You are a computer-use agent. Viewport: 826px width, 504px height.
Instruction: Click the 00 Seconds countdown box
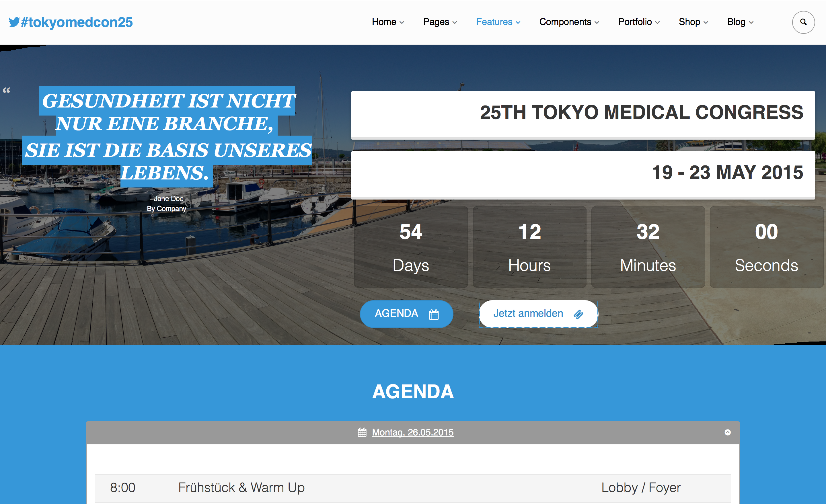tap(766, 247)
